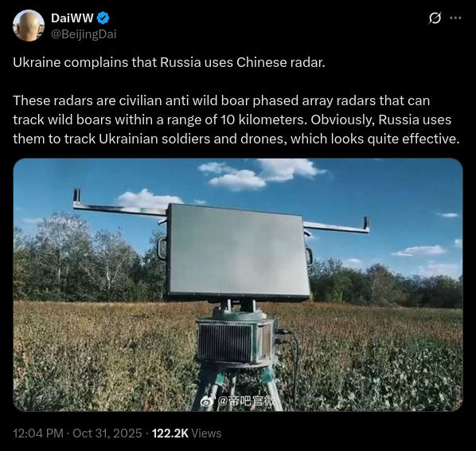Image resolution: width=476 pixels, height=451 pixels.
Task: Click the DaiWW display name
Action: (72, 18)
